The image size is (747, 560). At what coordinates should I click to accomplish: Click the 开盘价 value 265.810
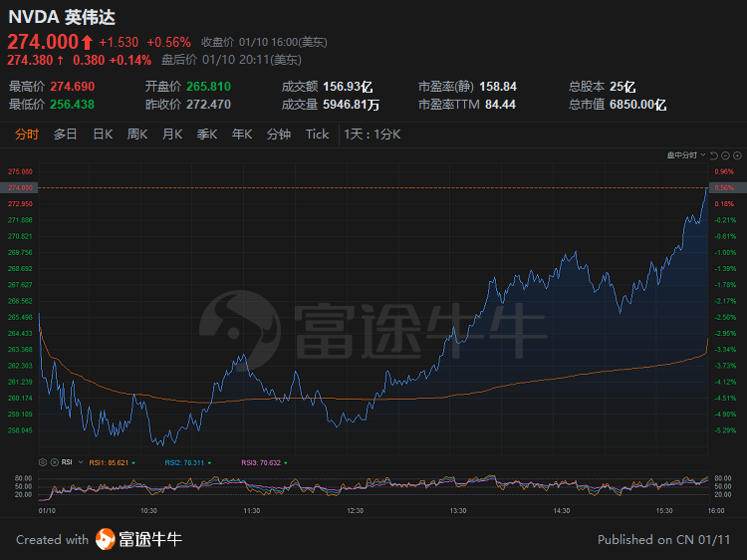tap(209, 87)
